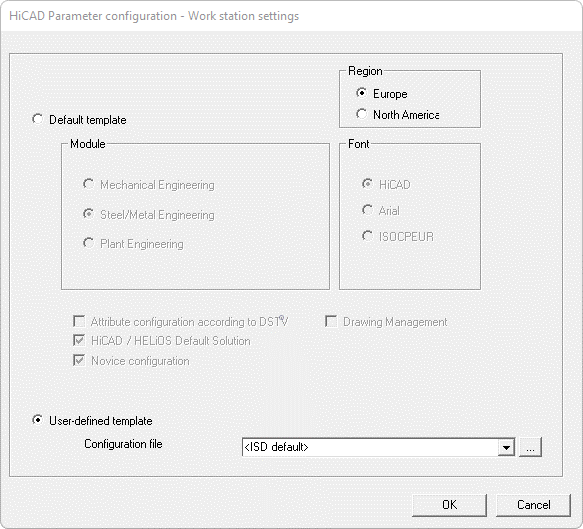Confirm settings with the OK button
This screenshot has width=583, height=529.
[x=449, y=505]
